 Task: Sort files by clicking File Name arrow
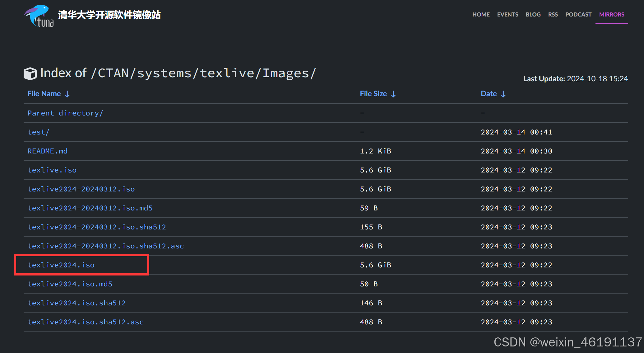[x=67, y=94]
